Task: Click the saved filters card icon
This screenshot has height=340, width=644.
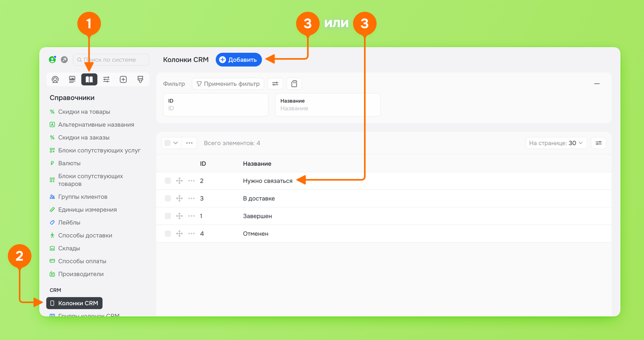Action: pyautogui.click(x=294, y=84)
